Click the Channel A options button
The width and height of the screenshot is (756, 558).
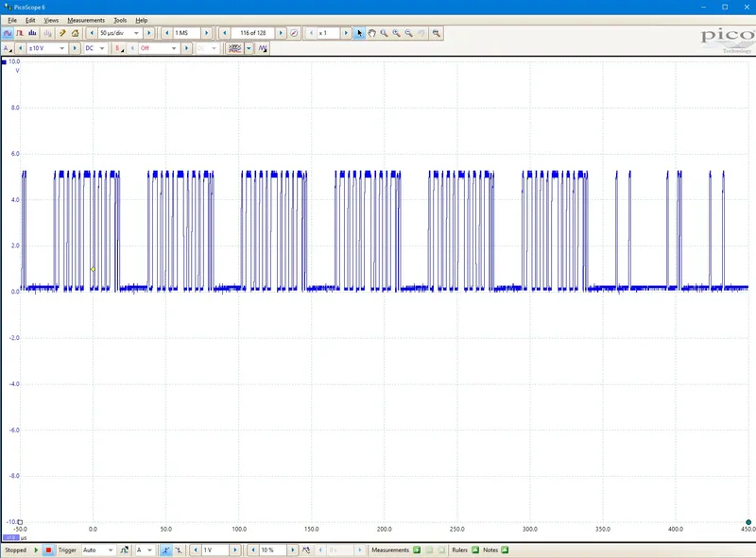click(x=8, y=48)
